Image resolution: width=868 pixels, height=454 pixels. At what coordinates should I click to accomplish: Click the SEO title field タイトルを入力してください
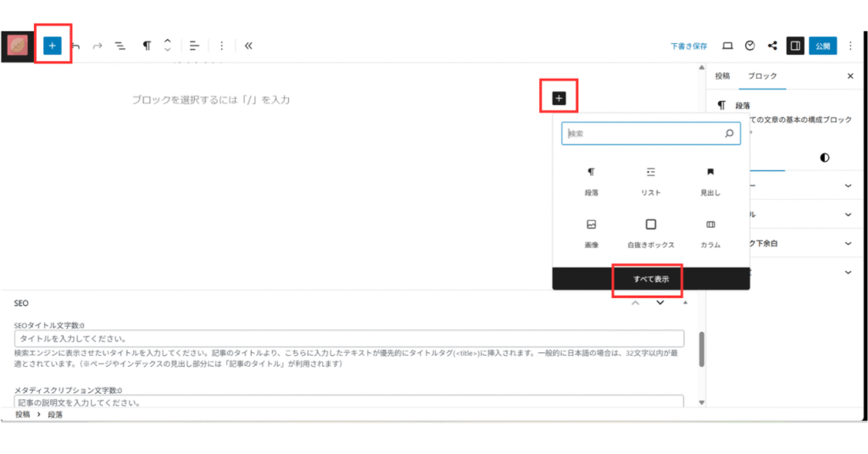point(349,339)
